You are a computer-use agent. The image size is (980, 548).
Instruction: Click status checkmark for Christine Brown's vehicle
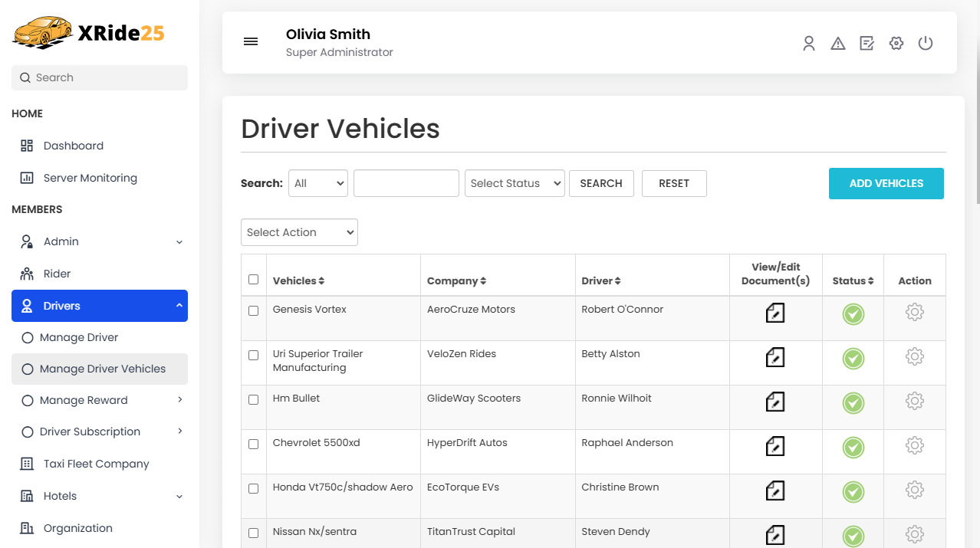tap(853, 492)
